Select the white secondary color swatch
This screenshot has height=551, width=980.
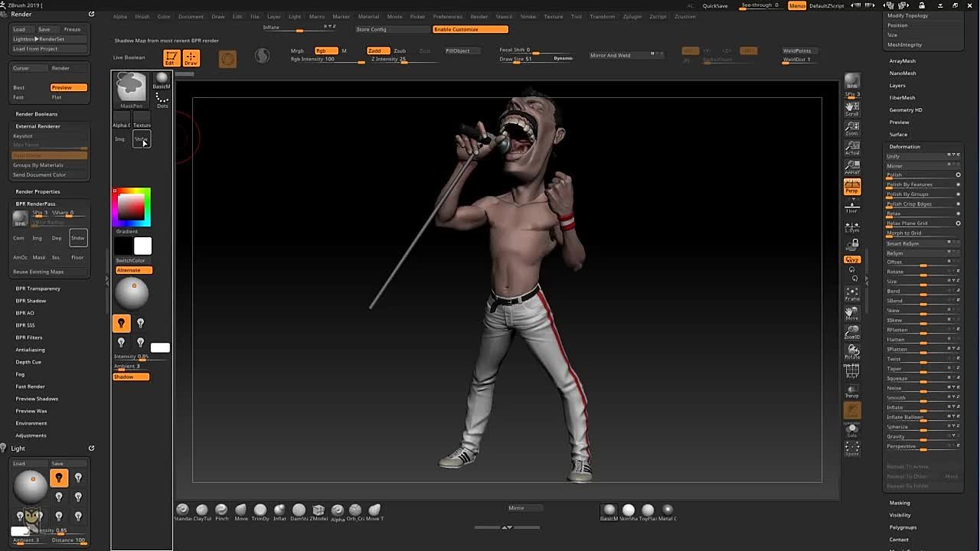pos(143,246)
